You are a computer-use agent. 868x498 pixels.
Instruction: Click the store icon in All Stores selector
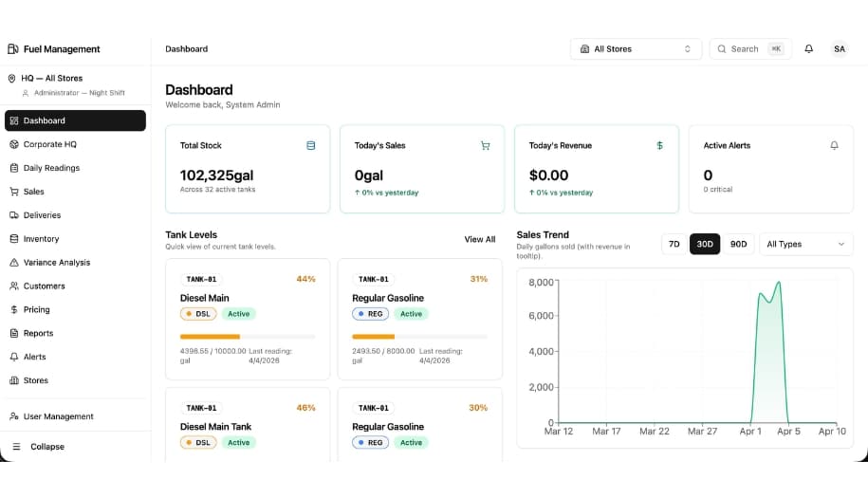click(584, 48)
